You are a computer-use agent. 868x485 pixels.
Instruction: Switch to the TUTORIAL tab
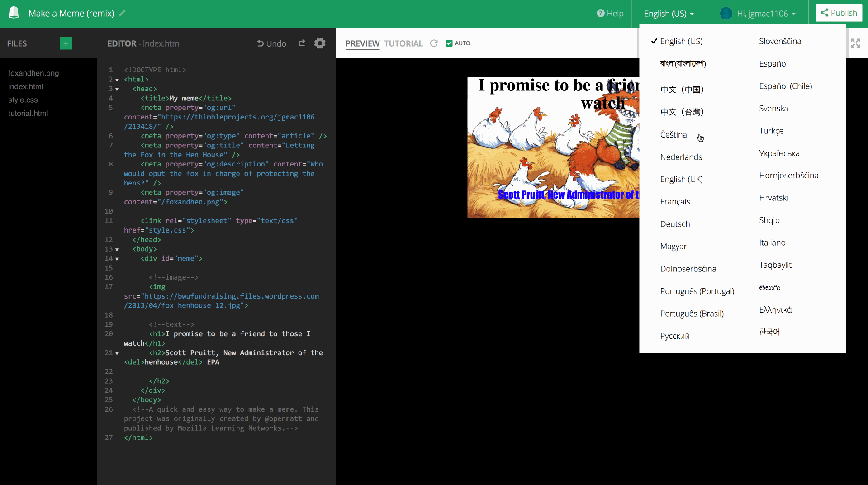pos(403,43)
